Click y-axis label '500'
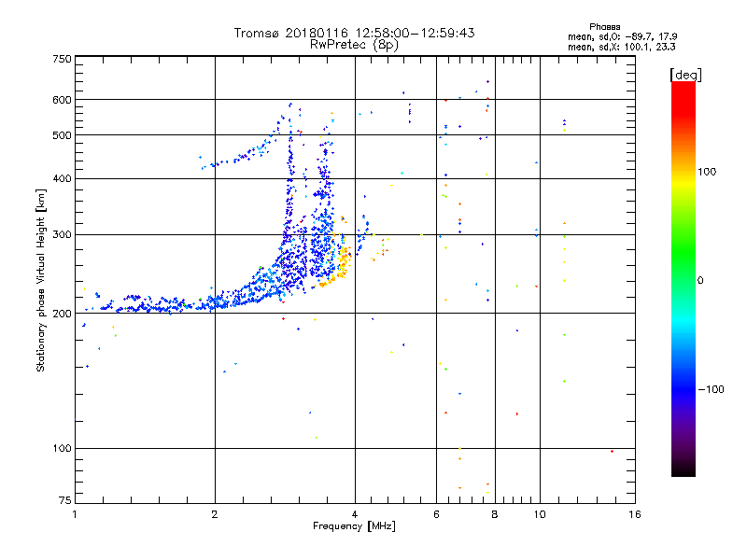Viewport: 747px width, 560px height. click(x=62, y=135)
